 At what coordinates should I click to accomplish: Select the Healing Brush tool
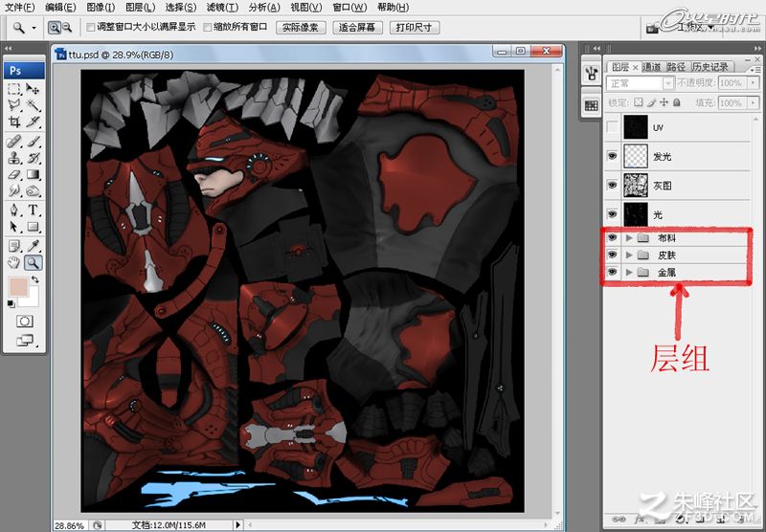[x=14, y=142]
